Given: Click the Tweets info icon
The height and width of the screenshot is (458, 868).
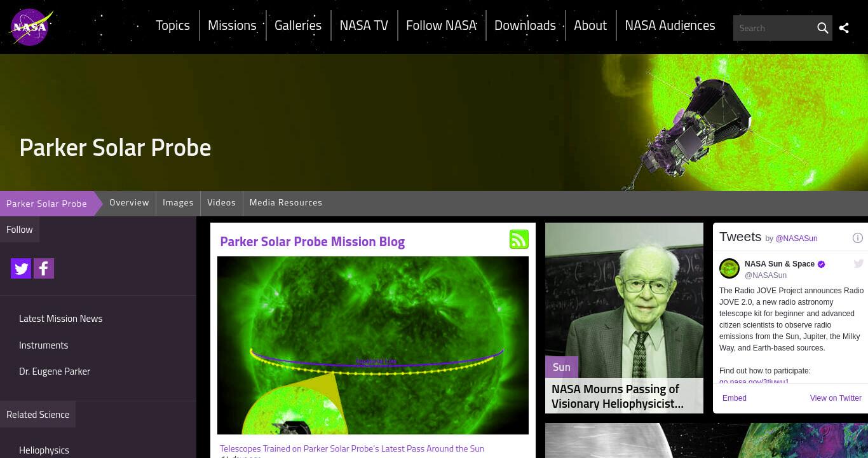Looking at the screenshot, I should (857, 238).
